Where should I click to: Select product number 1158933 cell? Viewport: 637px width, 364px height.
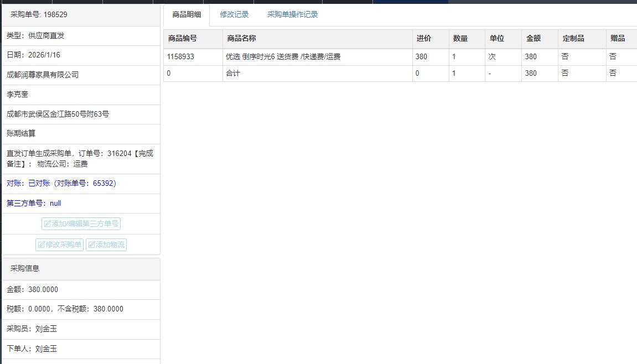(180, 56)
